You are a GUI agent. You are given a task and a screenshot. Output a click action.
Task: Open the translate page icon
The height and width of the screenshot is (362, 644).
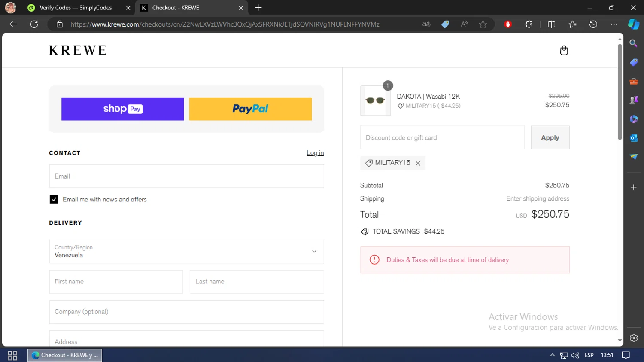(x=426, y=24)
